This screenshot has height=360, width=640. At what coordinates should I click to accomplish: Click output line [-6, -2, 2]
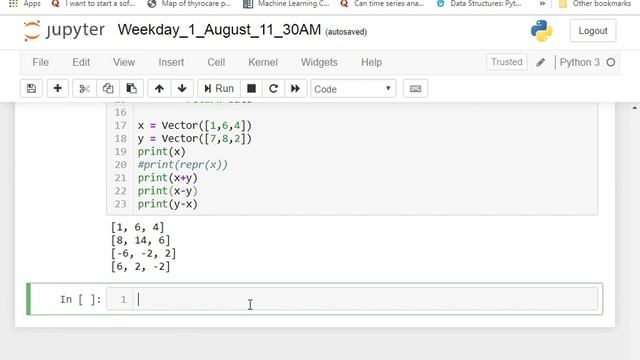[143, 253]
